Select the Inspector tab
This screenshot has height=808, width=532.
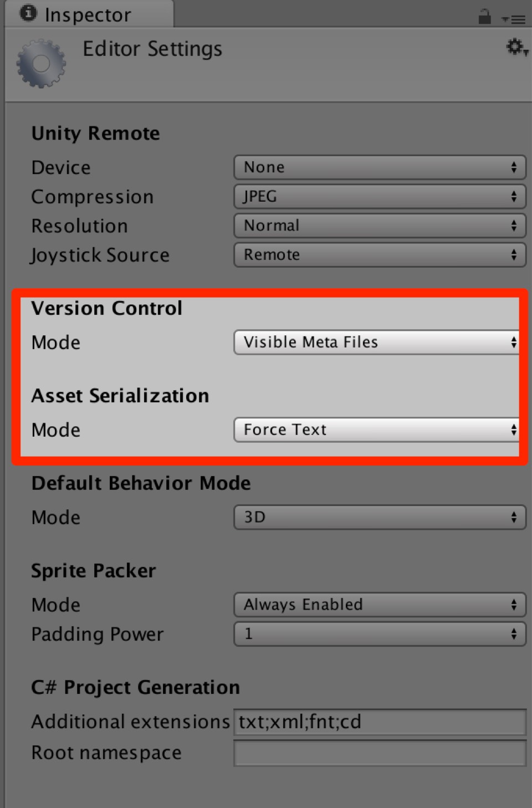[x=89, y=15]
